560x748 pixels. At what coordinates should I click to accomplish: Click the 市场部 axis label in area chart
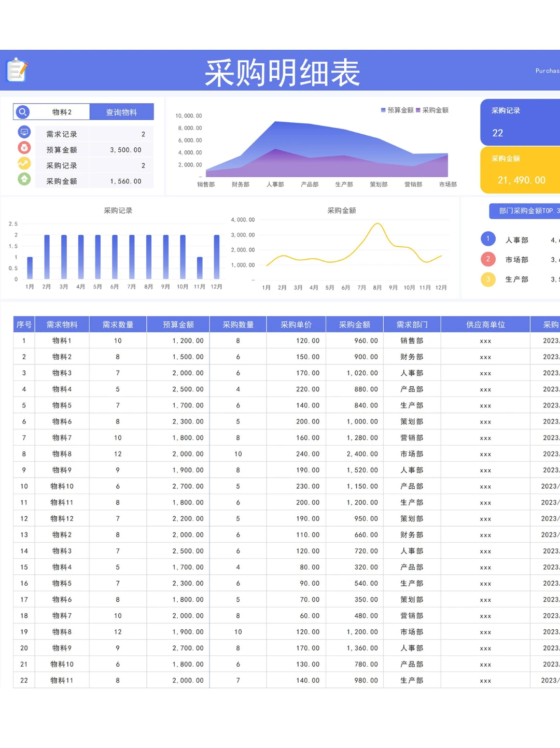tap(447, 184)
